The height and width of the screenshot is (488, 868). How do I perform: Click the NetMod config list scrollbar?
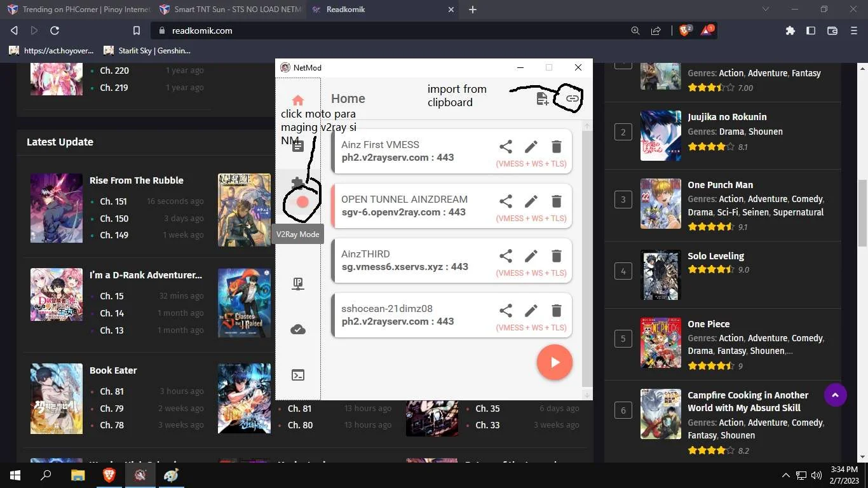(x=587, y=259)
